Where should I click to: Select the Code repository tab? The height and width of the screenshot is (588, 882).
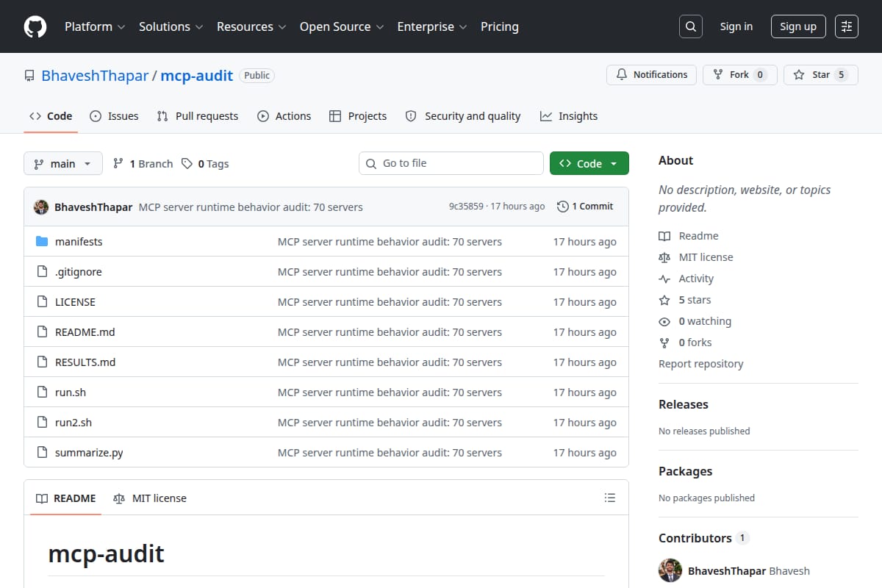pyautogui.click(x=51, y=116)
